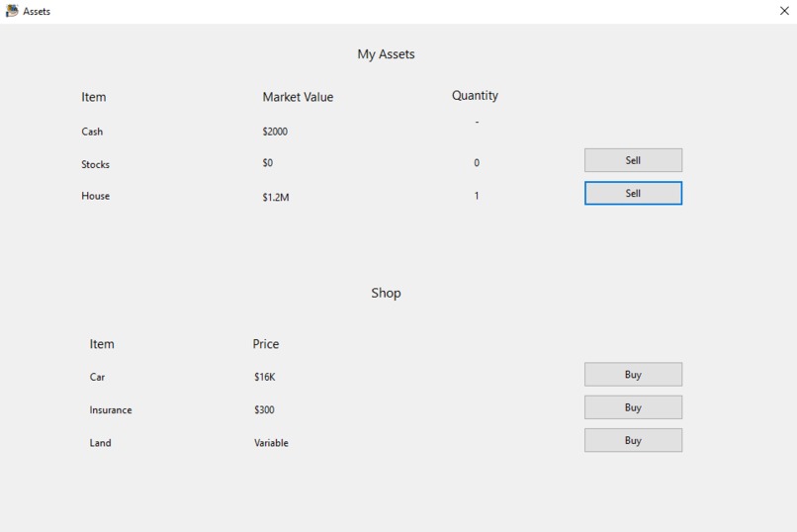The height and width of the screenshot is (532, 797).
Task: Sell the House asset
Action: point(633,193)
